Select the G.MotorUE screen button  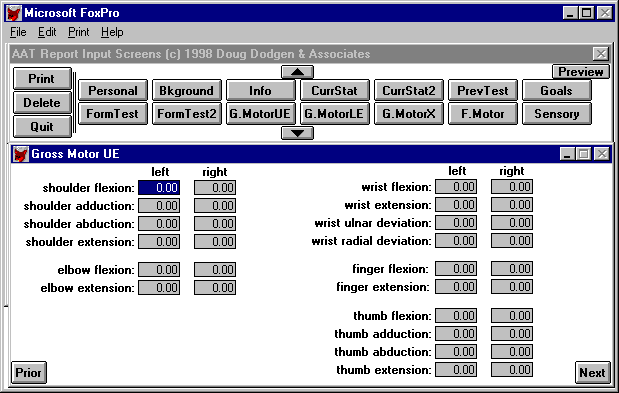pyautogui.click(x=261, y=114)
